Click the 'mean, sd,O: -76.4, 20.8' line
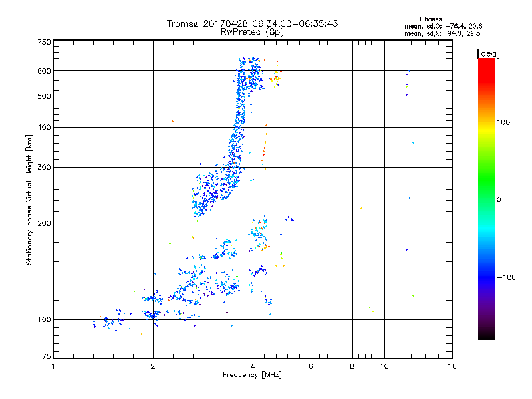This screenshot has width=532, height=399. coord(444,26)
